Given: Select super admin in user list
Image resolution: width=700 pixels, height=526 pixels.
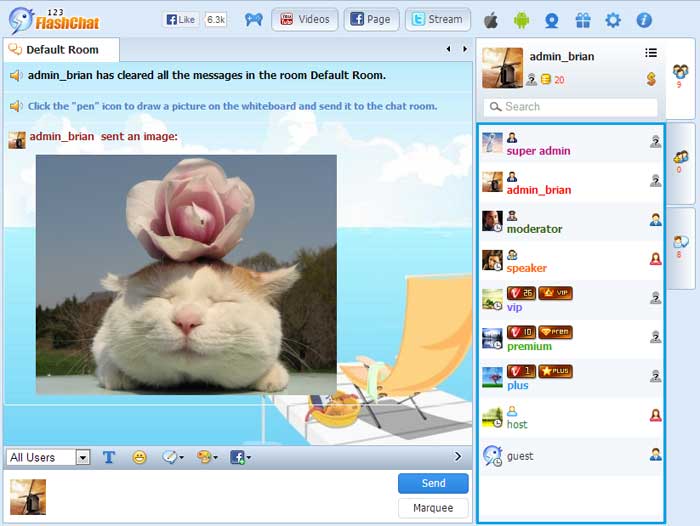Looking at the screenshot, I should (571, 144).
